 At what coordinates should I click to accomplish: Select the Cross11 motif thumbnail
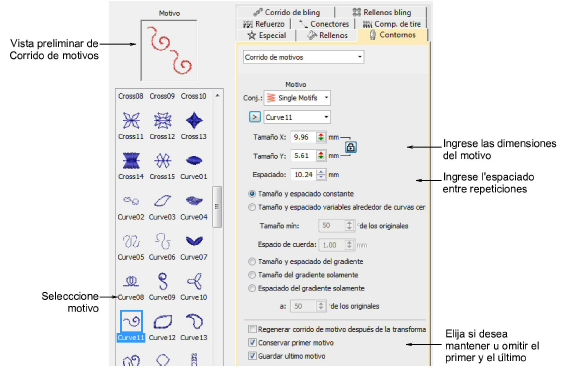131,121
